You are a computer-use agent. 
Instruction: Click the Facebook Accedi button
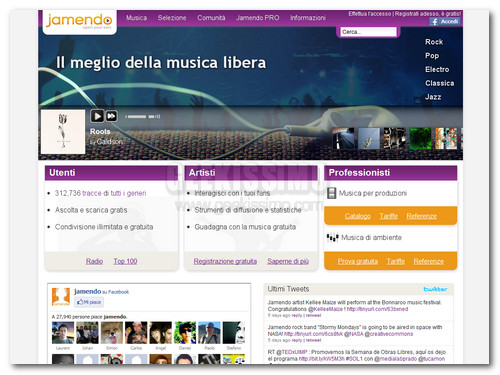coord(445,21)
